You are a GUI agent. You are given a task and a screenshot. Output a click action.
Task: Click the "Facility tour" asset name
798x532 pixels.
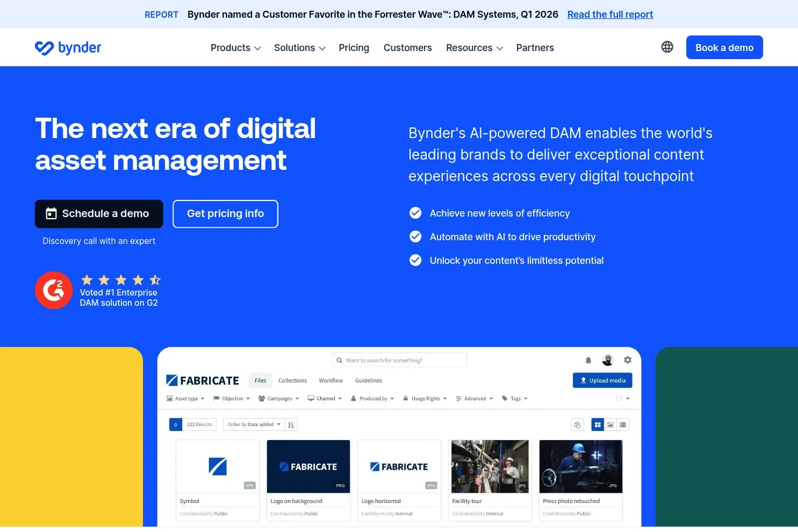point(467,501)
